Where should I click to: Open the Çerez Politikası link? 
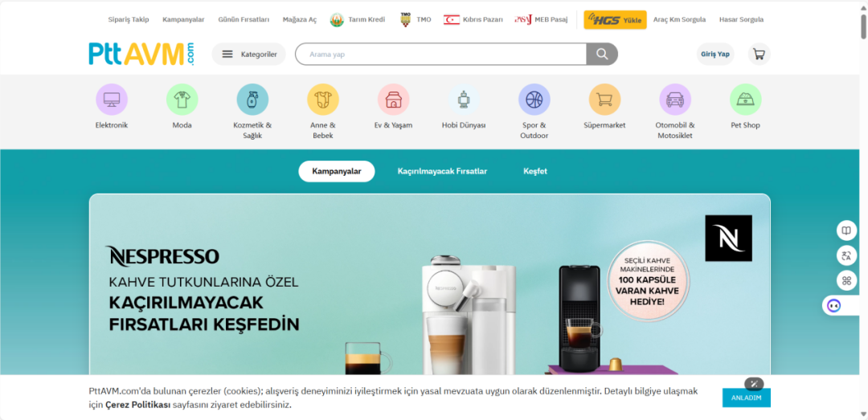(138, 405)
